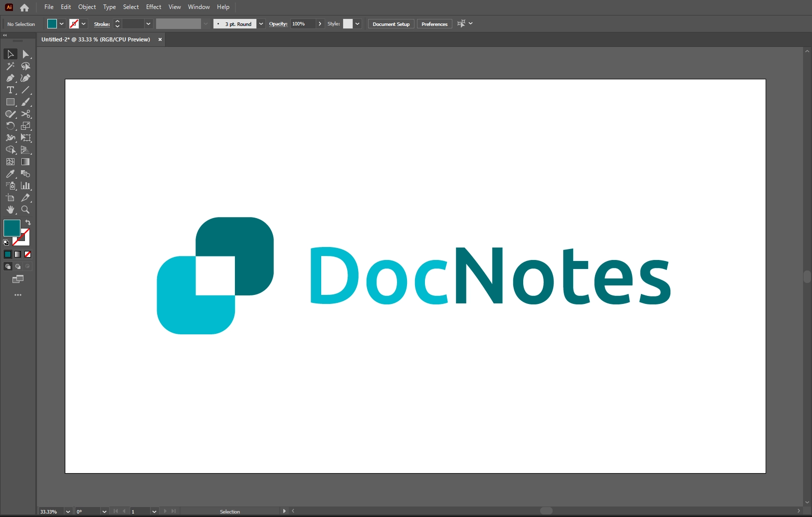Open the File menu
This screenshot has width=812, height=517.
coord(49,7)
